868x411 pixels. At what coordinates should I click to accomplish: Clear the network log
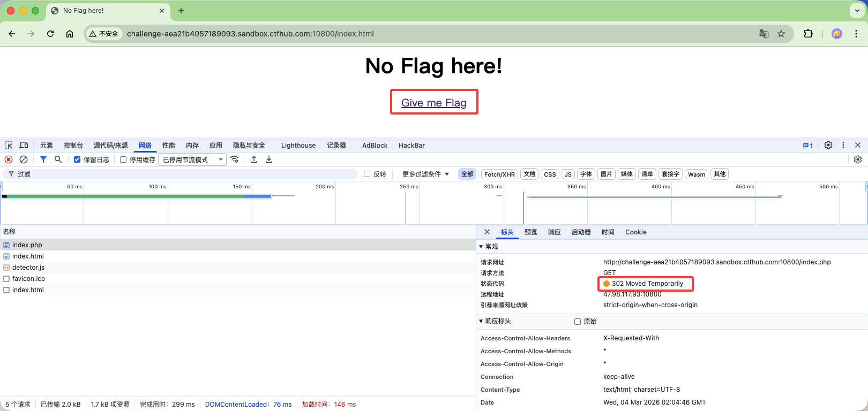click(x=24, y=159)
